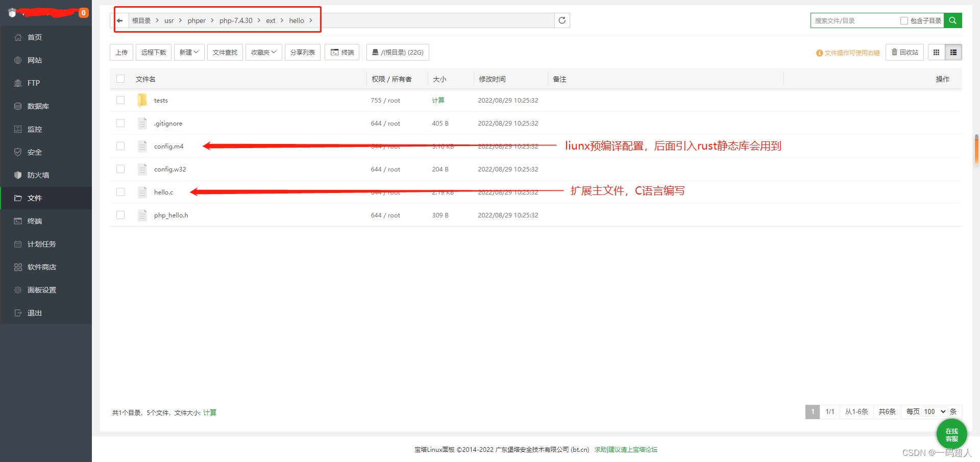Expand chevron after ext in path
Image resolution: width=980 pixels, height=462 pixels.
tap(282, 20)
